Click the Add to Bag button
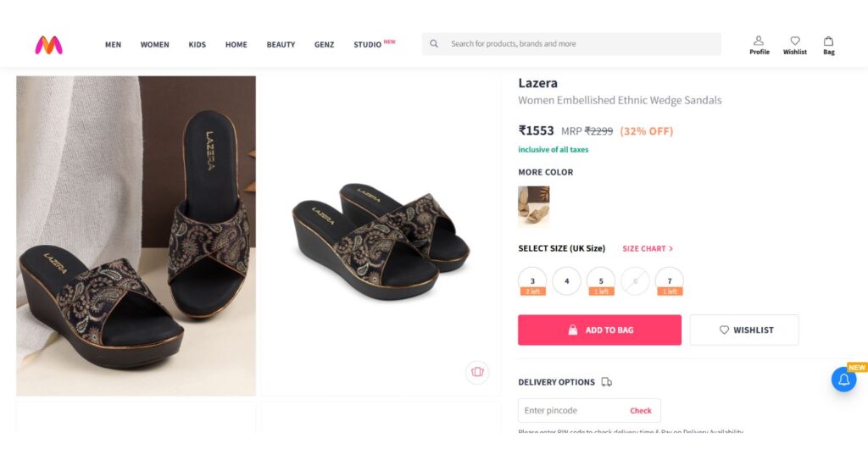Viewport: 868px width, 455px height. point(599,330)
